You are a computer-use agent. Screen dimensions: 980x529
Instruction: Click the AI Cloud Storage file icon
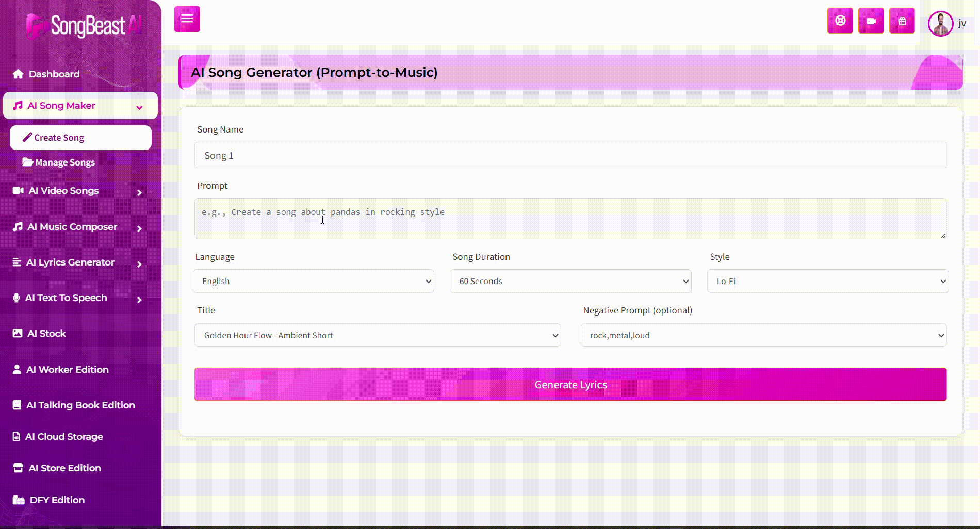17,436
